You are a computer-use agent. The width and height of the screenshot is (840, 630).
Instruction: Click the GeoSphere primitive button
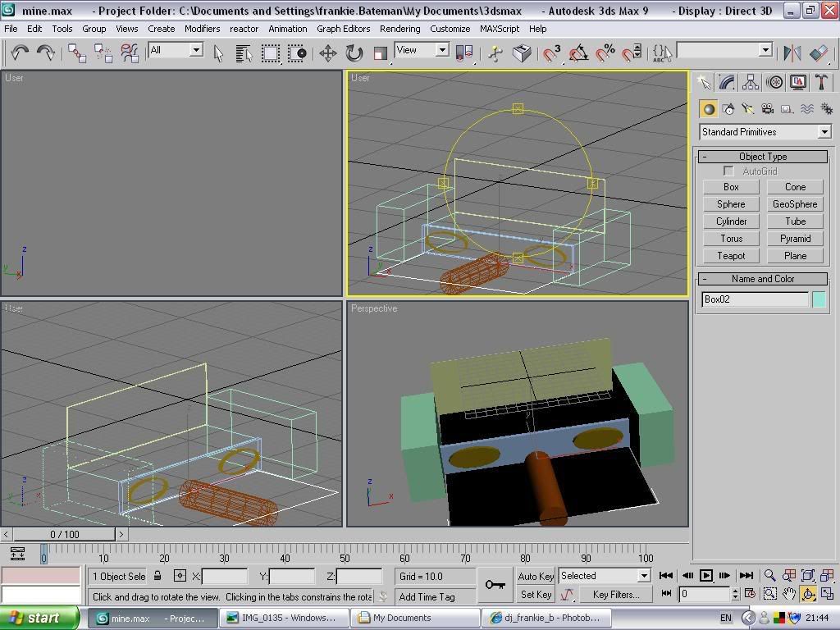(x=795, y=204)
